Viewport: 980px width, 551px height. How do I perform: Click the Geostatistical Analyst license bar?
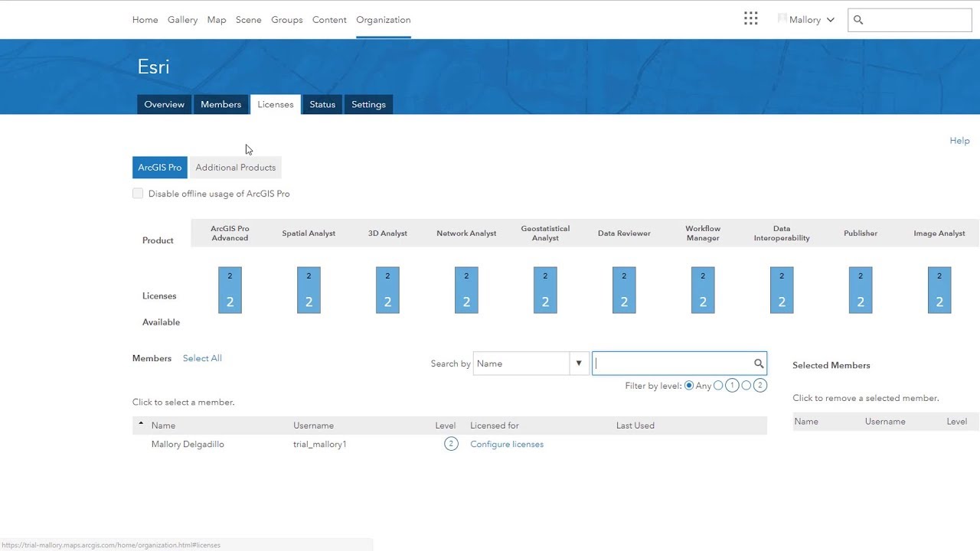click(x=545, y=290)
